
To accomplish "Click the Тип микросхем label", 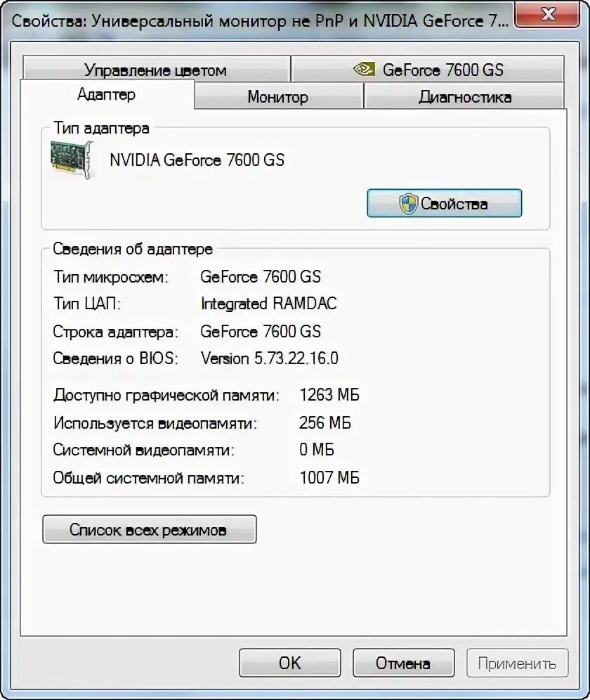I will click(x=111, y=277).
